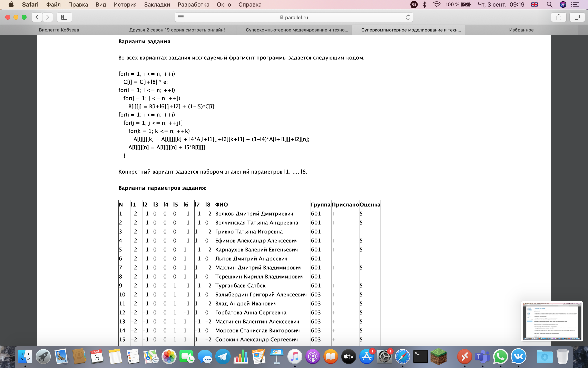Open Apple TV in the Dock
Viewport: 588px width, 368px height.
click(x=349, y=357)
